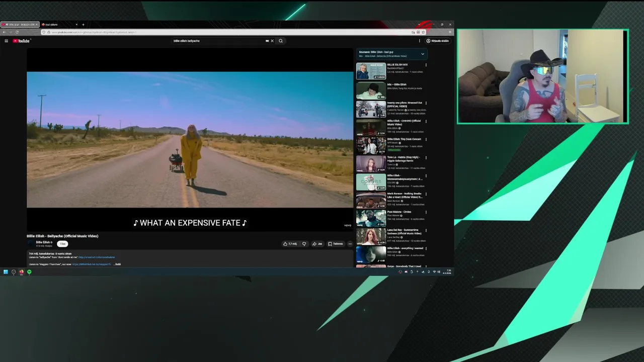Open the Windows Start menu

coord(6,272)
